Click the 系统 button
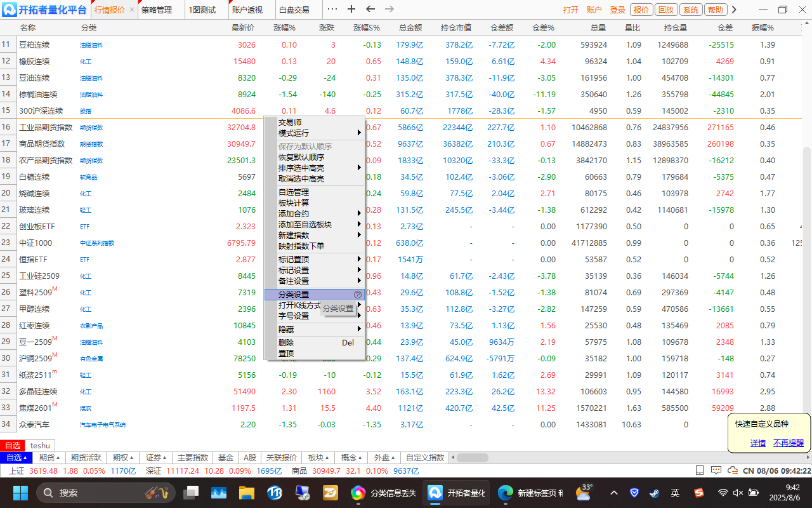 690,10
